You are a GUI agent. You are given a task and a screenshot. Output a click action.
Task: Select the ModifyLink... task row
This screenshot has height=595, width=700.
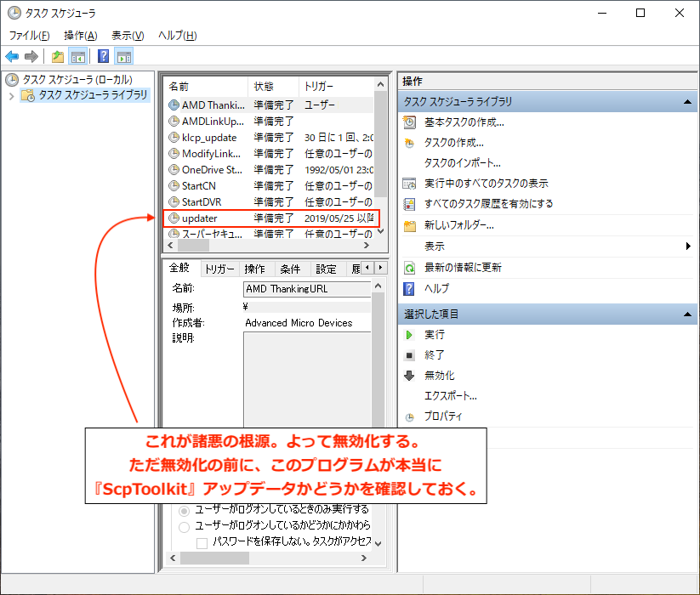pos(269,154)
